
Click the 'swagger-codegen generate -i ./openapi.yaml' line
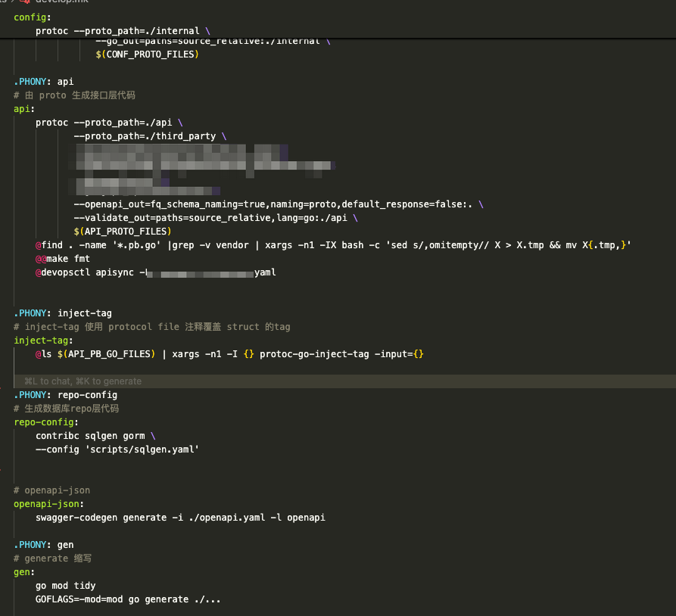180,518
